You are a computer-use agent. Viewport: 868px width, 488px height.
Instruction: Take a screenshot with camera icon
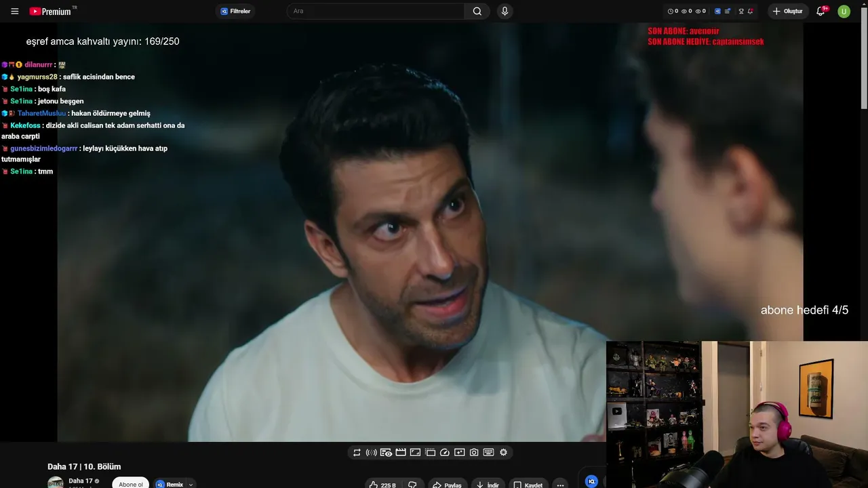474,452
